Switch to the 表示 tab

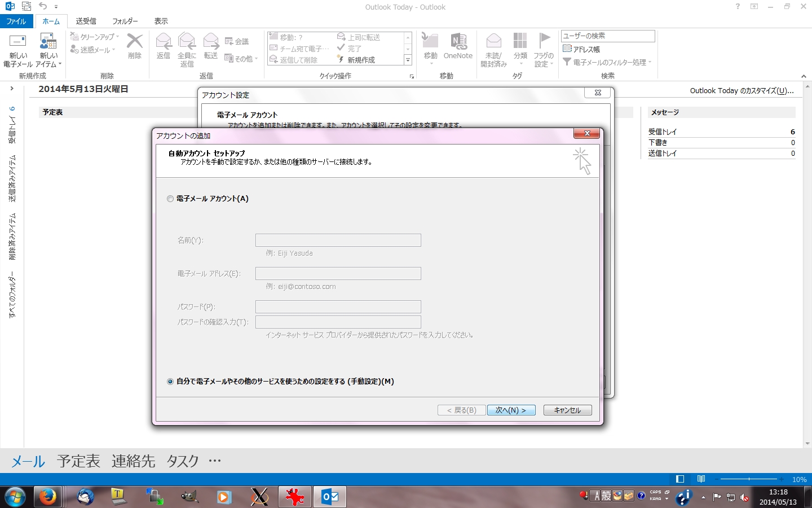(x=161, y=21)
